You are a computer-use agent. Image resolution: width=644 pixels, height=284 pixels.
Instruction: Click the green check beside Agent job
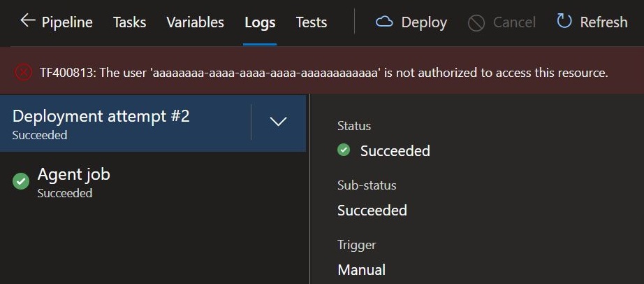tap(21, 181)
